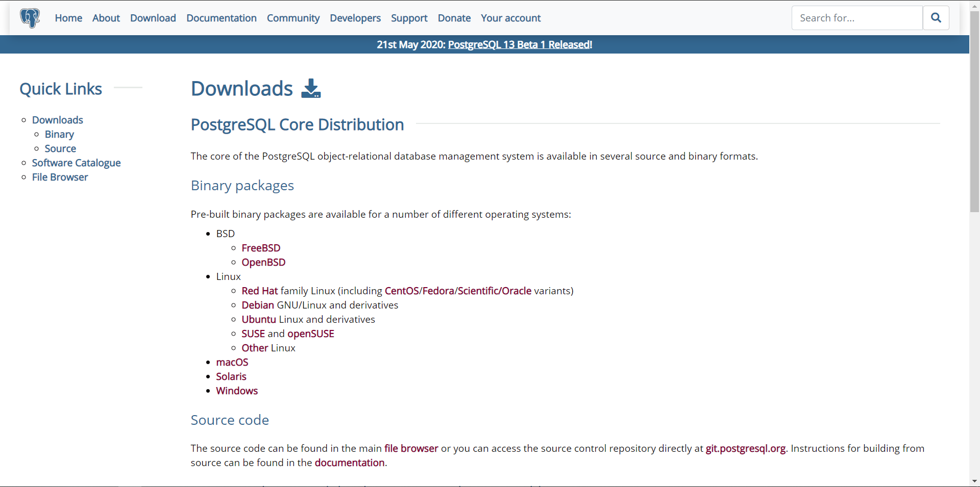Open the Documentation menu item
Viewport: 980px width, 487px height.
click(221, 18)
